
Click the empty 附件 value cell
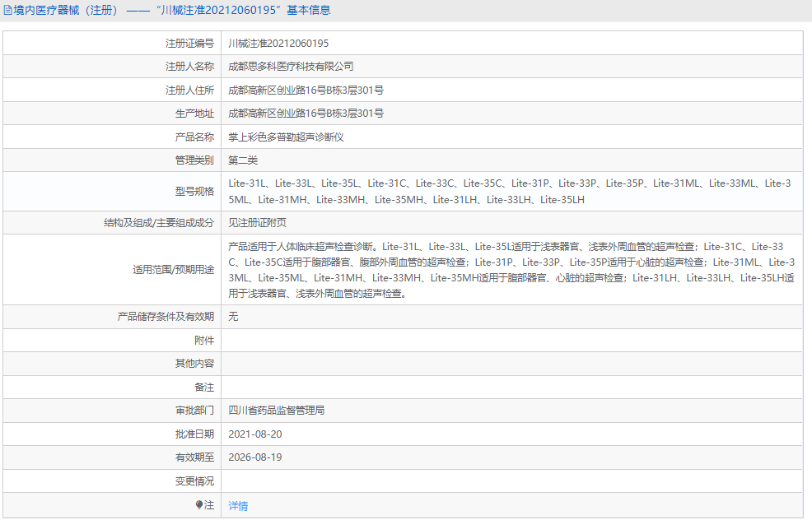(x=412, y=340)
